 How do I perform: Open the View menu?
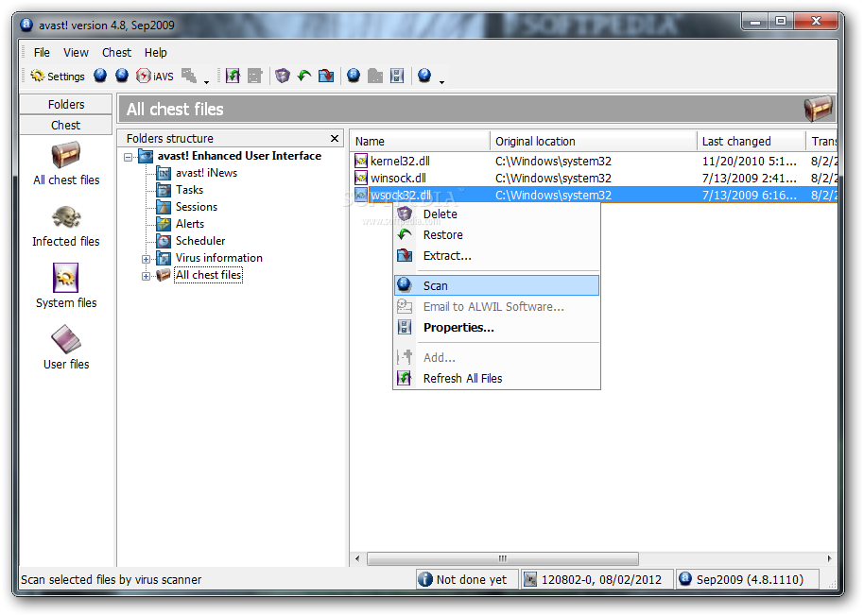(76, 52)
